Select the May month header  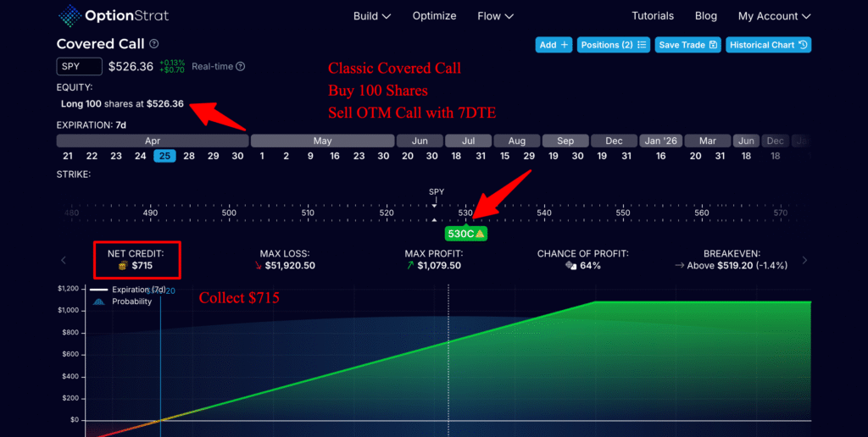pos(322,141)
